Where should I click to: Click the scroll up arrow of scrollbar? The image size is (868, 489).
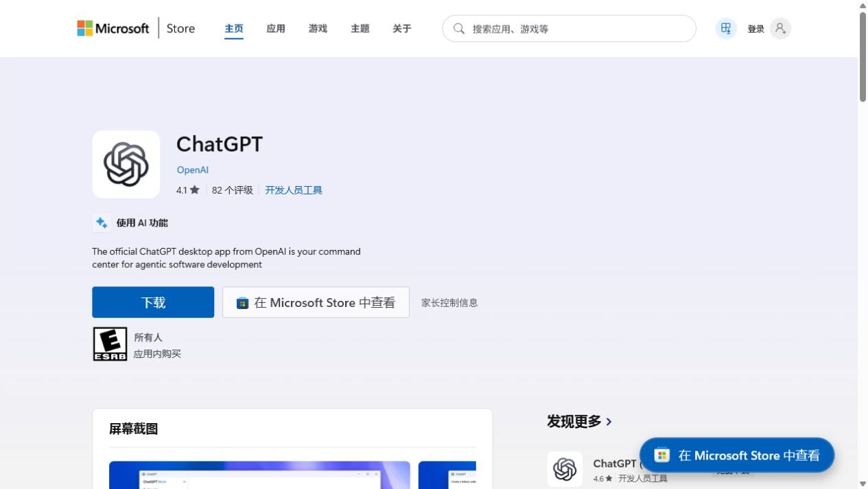tap(863, 5)
